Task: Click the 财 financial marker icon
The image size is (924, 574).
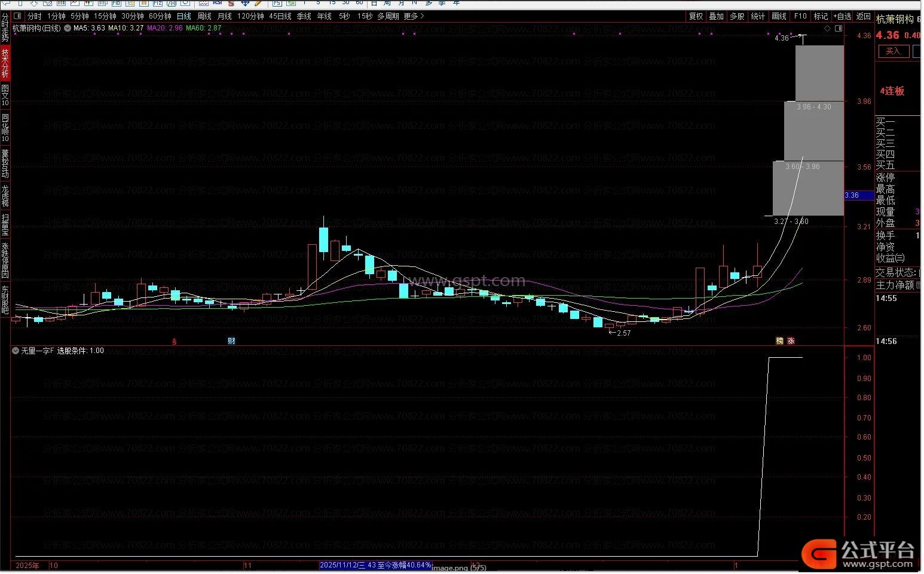Action: pos(231,341)
